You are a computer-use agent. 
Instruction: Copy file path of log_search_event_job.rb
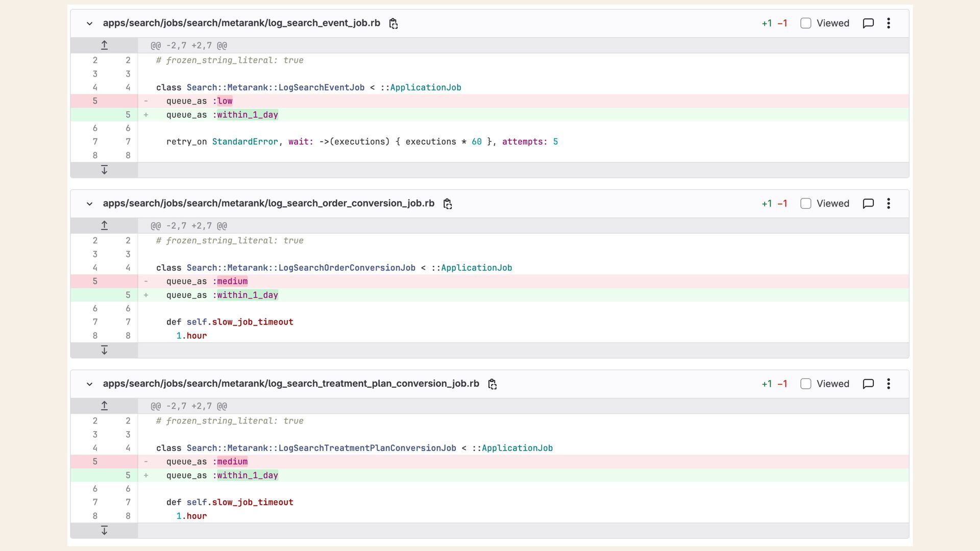393,23
